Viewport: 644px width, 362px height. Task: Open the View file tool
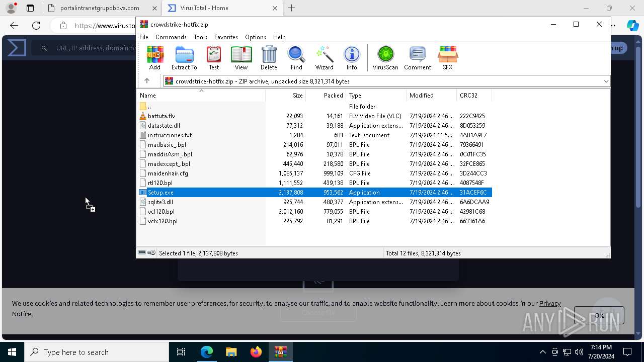click(241, 58)
